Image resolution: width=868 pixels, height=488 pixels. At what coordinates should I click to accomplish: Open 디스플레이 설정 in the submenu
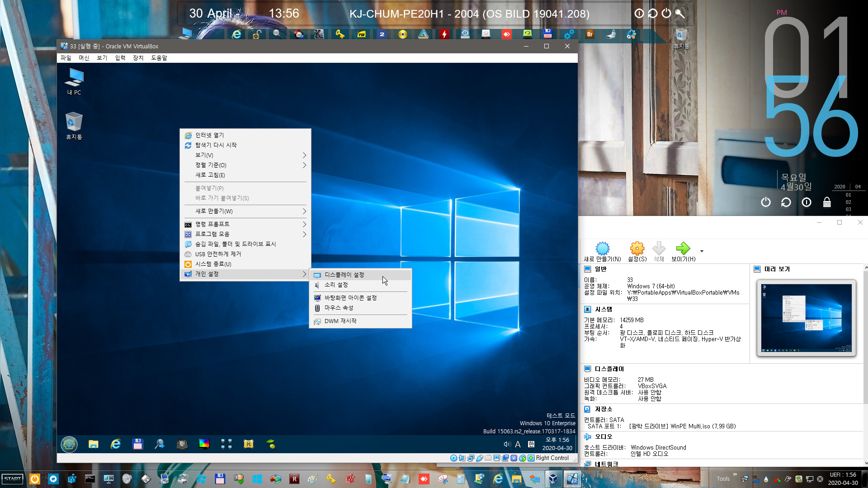(x=360, y=275)
